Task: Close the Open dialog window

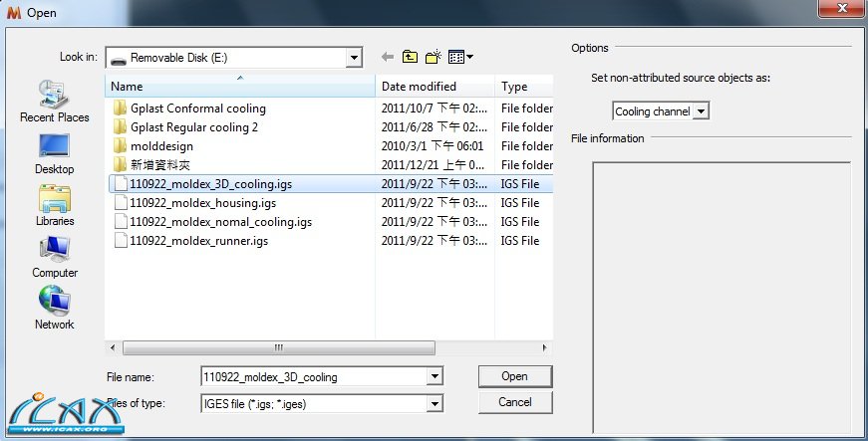Action: (841, 8)
